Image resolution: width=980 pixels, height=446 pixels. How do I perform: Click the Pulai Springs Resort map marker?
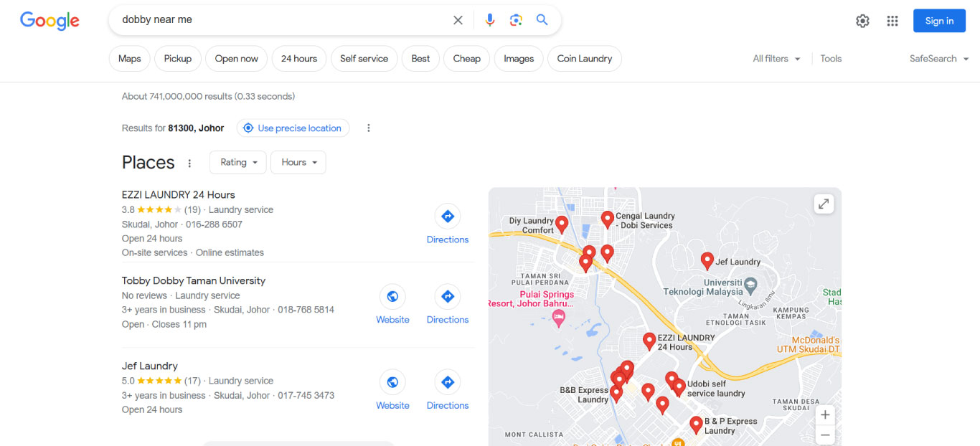coord(560,317)
